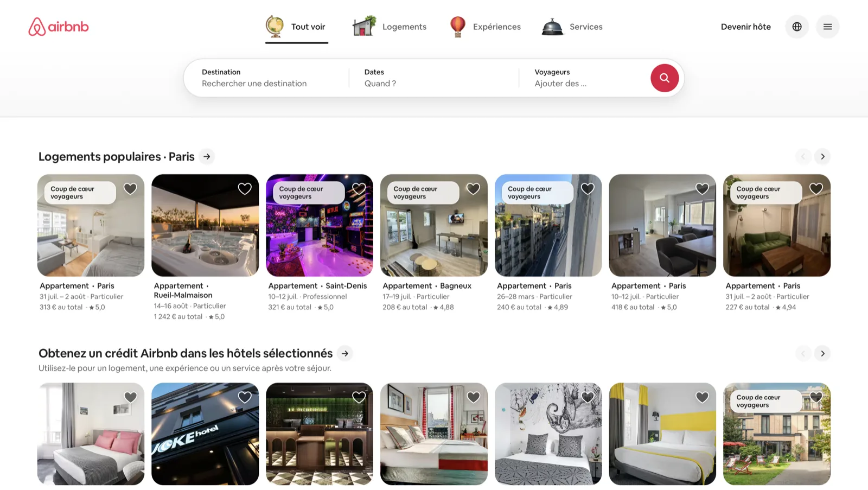Favorite the garden hotel listing
Viewport: 868px width, 490px height.
pos(816,397)
